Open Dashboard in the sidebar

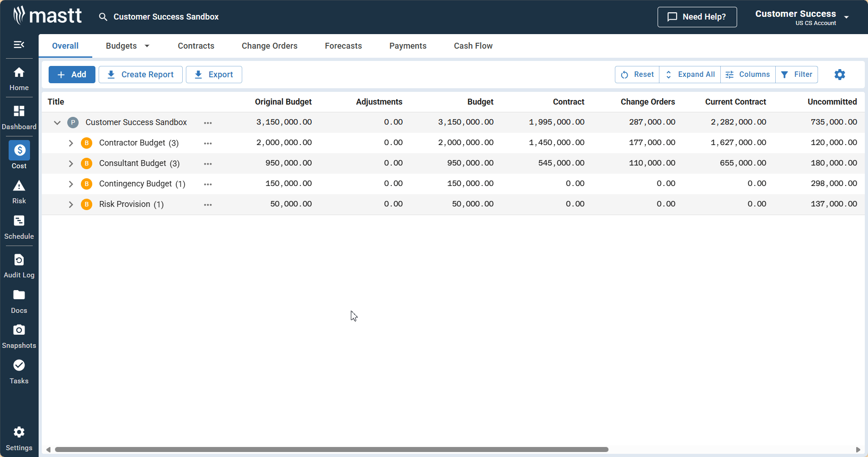pos(19,117)
